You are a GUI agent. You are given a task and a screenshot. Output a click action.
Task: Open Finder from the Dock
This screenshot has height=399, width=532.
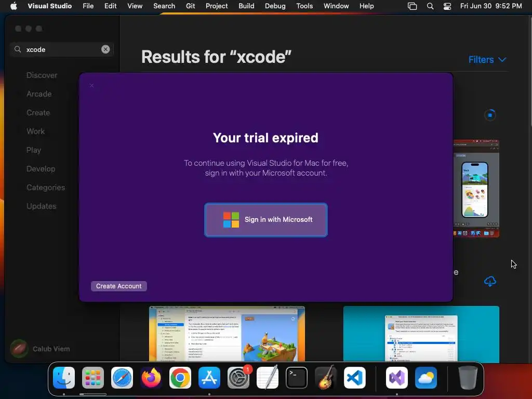[x=64, y=378]
